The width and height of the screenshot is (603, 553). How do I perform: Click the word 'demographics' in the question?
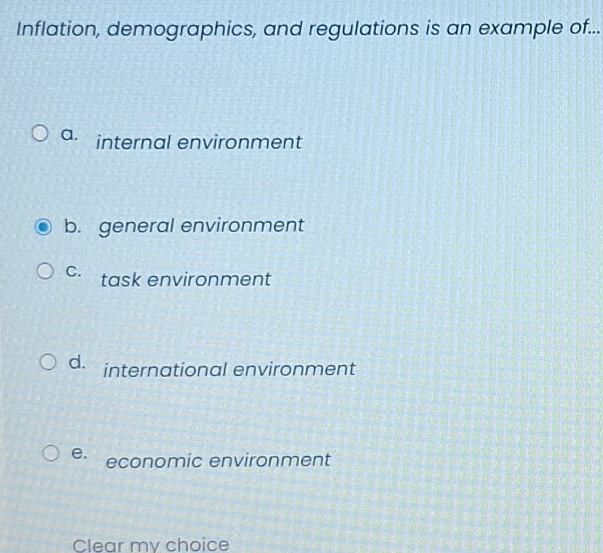coord(177,28)
